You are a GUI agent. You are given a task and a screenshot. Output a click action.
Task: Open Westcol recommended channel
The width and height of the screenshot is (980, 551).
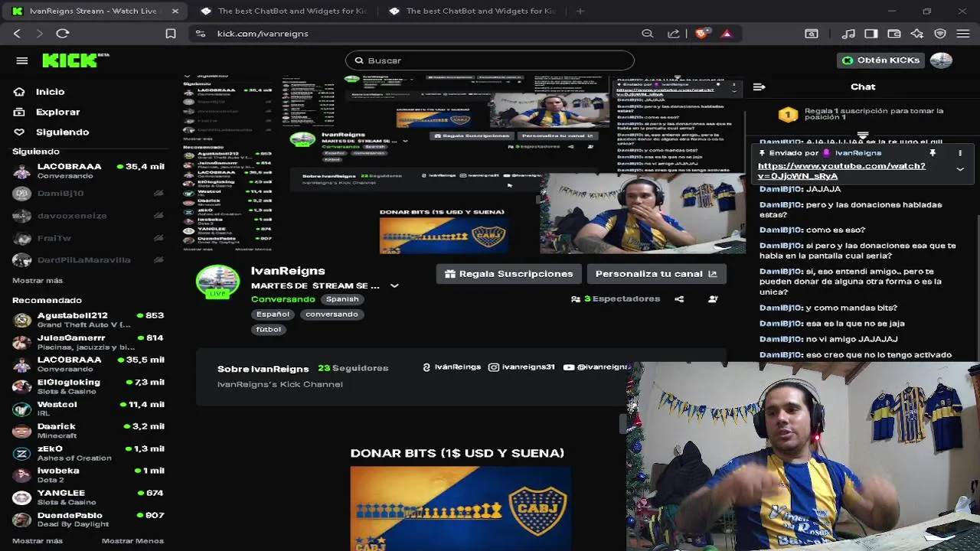click(88, 409)
